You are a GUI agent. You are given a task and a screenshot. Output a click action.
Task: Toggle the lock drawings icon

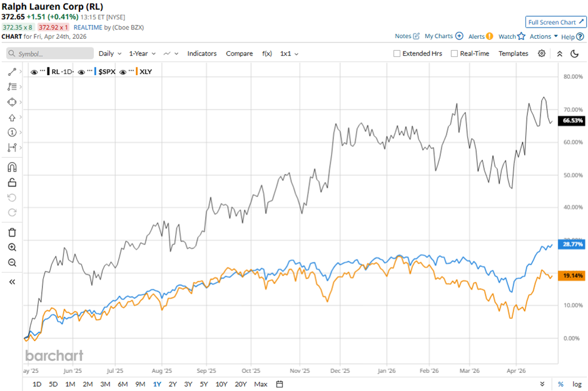pos(12,183)
